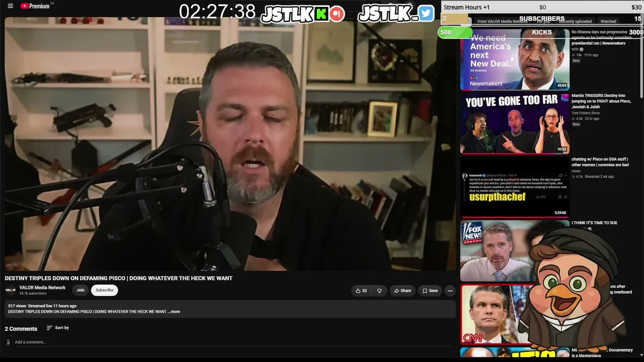Share this video

pos(403,291)
